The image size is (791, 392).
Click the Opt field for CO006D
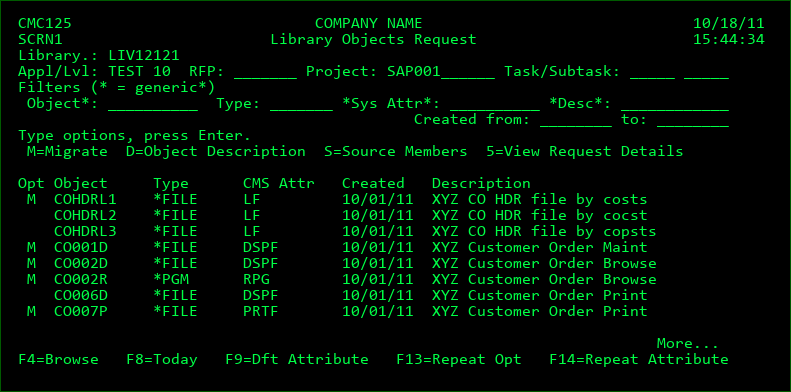click(31, 296)
